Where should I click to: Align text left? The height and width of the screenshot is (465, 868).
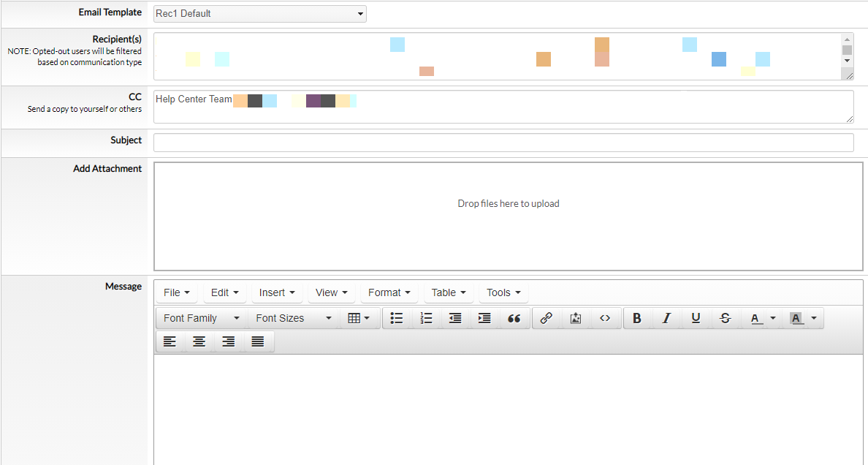[170, 341]
